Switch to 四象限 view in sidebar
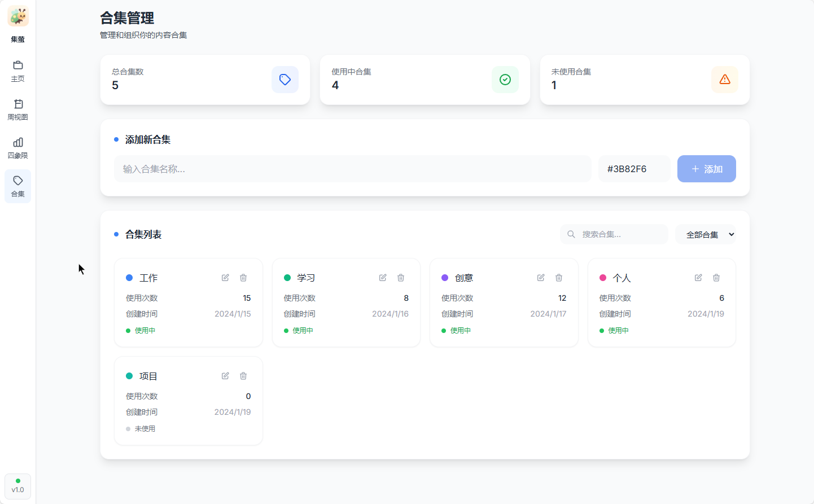This screenshot has height=504, width=814. pos(18,148)
